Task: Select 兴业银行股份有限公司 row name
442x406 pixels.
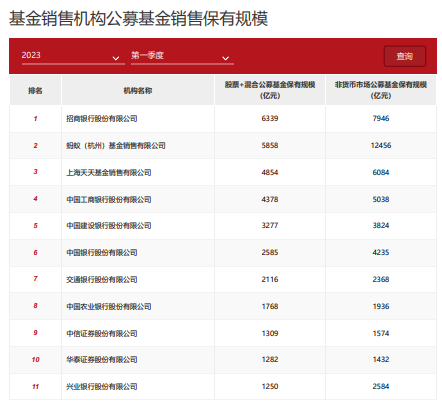Action: [102, 387]
